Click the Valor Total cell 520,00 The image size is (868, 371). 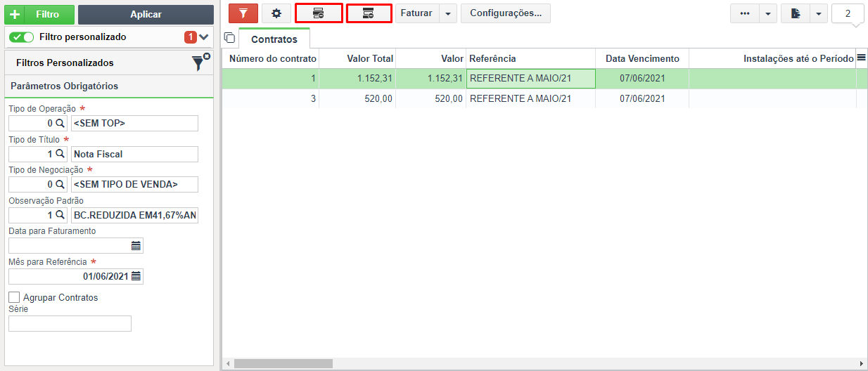point(357,99)
